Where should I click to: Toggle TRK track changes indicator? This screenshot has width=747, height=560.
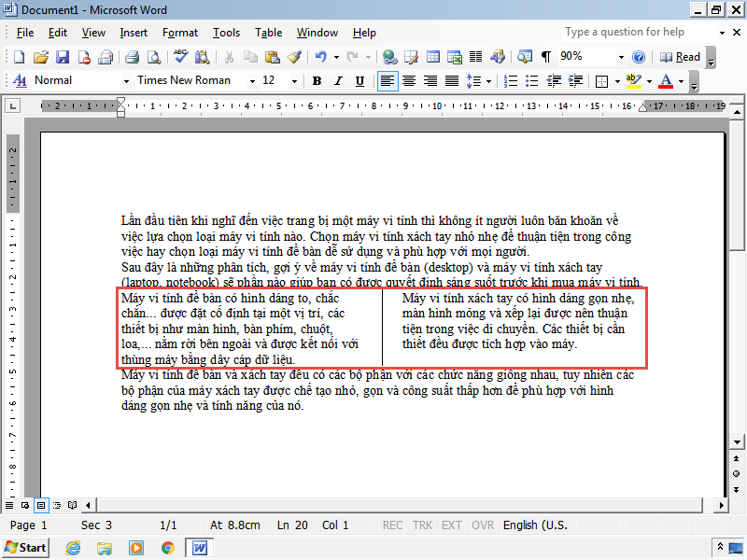(422, 525)
